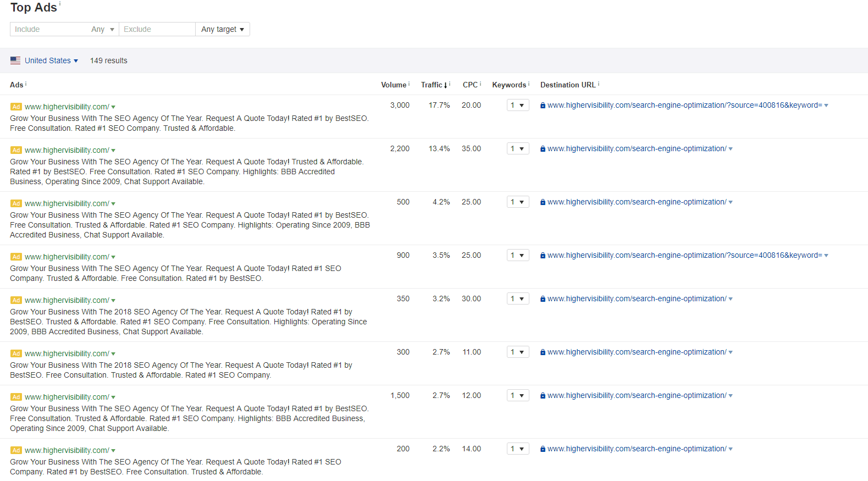868x481 pixels.
Task: Open destination URL for 350 volume ad
Action: coord(637,298)
